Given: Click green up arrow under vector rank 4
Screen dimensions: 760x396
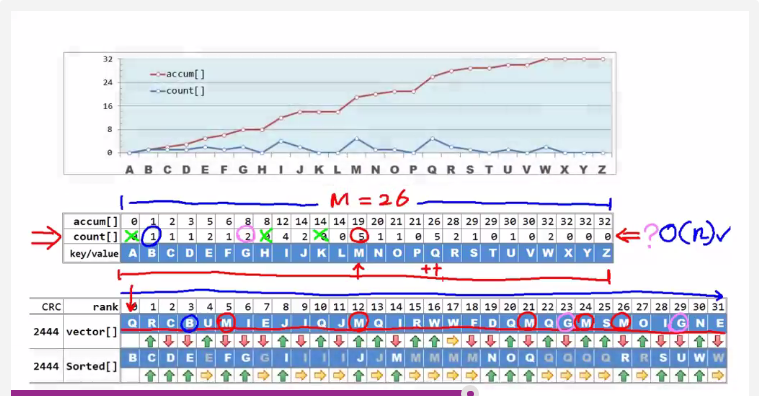Looking at the screenshot, I should coord(207,341).
